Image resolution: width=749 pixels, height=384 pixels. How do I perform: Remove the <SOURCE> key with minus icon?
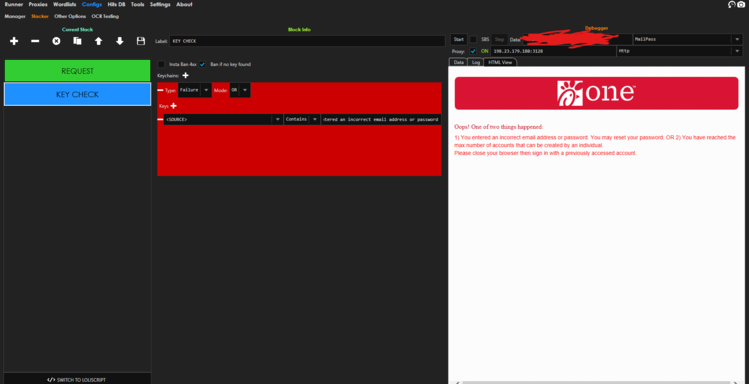(x=160, y=119)
